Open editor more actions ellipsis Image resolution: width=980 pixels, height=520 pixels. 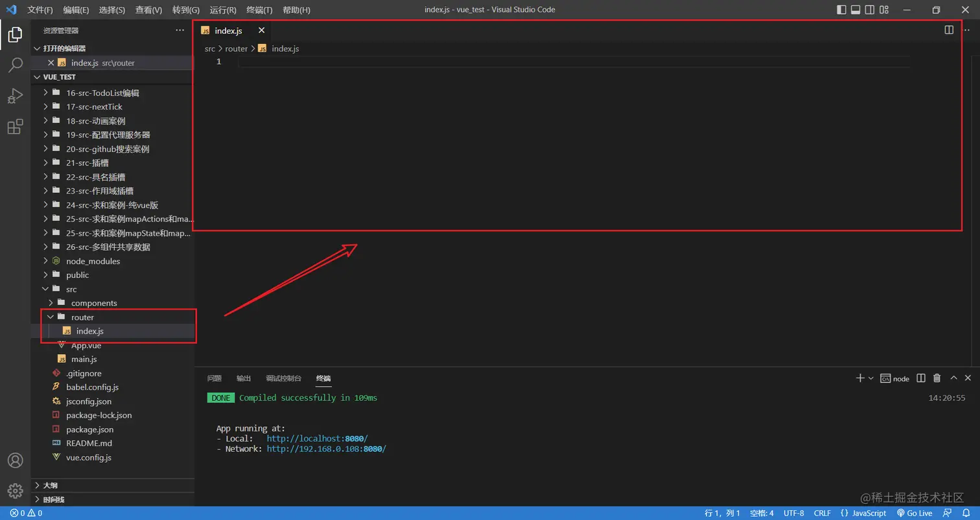click(967, 30)
